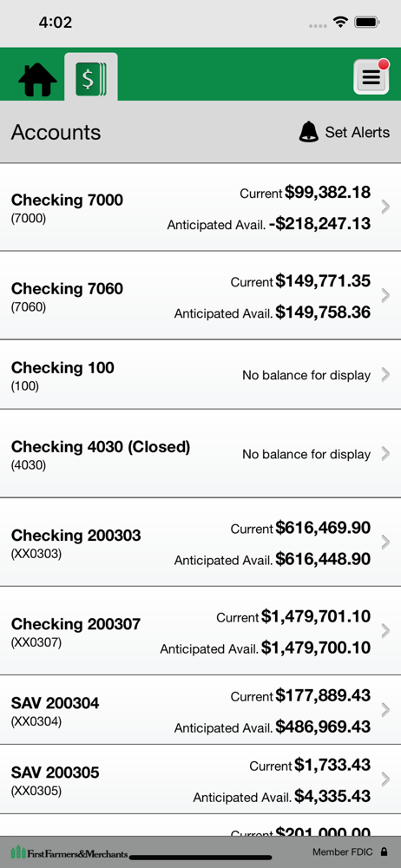Image resolution: width=401 pixels, height=868 pixels.
Task: Expand Checking 7060 using its chevron
Action: click(x=386, y=296)
